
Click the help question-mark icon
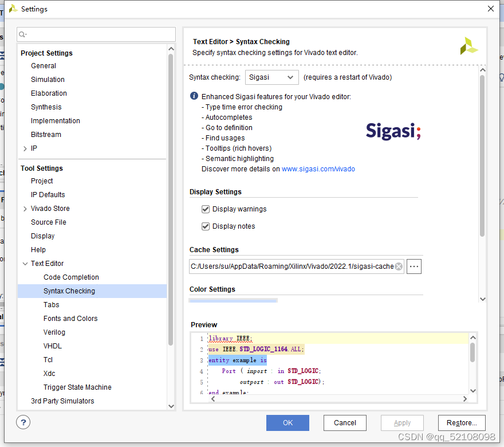tap(23, 422)
